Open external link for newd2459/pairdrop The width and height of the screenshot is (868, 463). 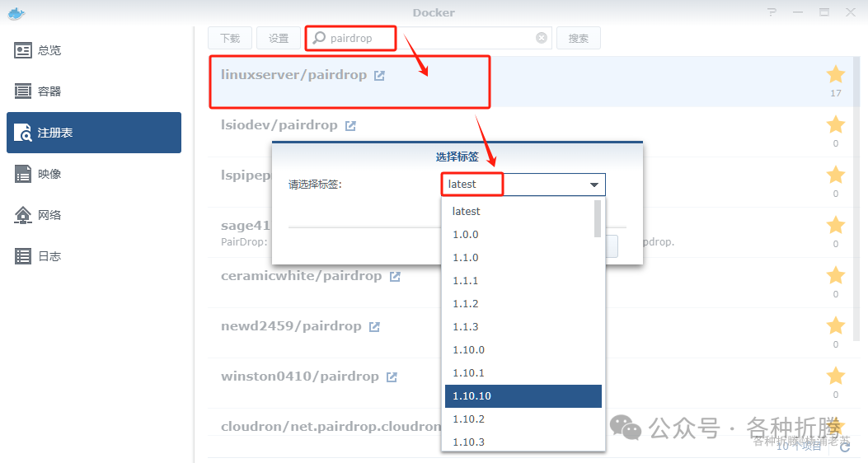[374, 326]
